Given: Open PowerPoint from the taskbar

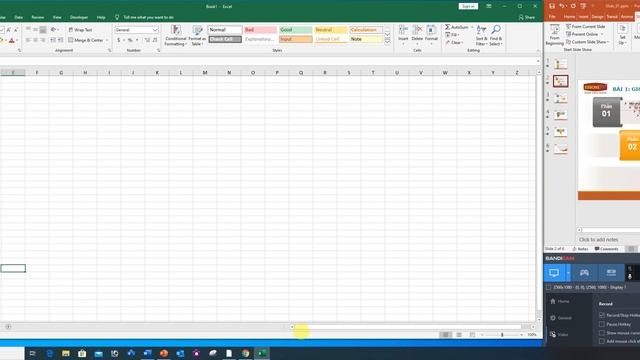Looking at the screenshot, I should pos(164,353).
